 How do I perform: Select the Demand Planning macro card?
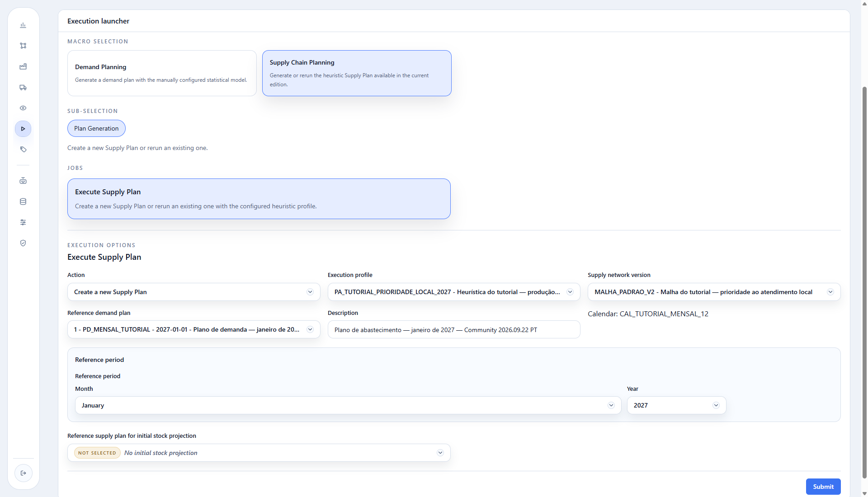tap(162, 73)
